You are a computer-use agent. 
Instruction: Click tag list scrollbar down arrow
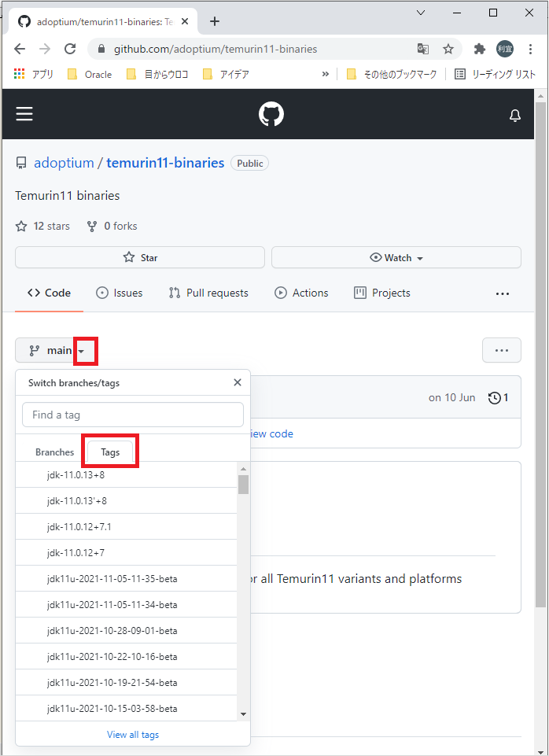coord(243,714)
